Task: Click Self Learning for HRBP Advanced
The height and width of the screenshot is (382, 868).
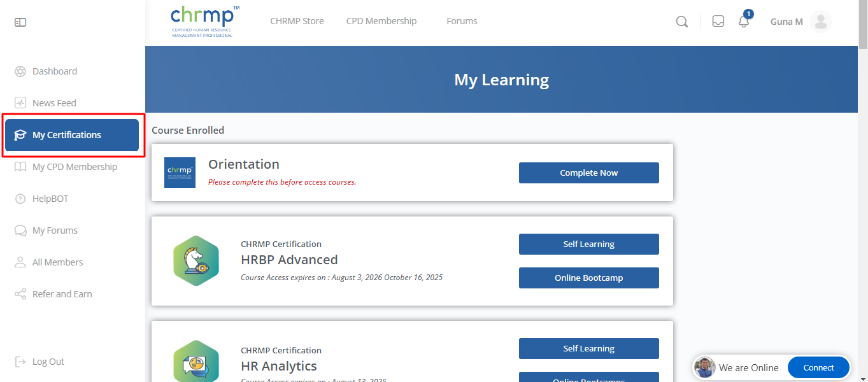Action: pyautogui.click(x=589, y=244)
